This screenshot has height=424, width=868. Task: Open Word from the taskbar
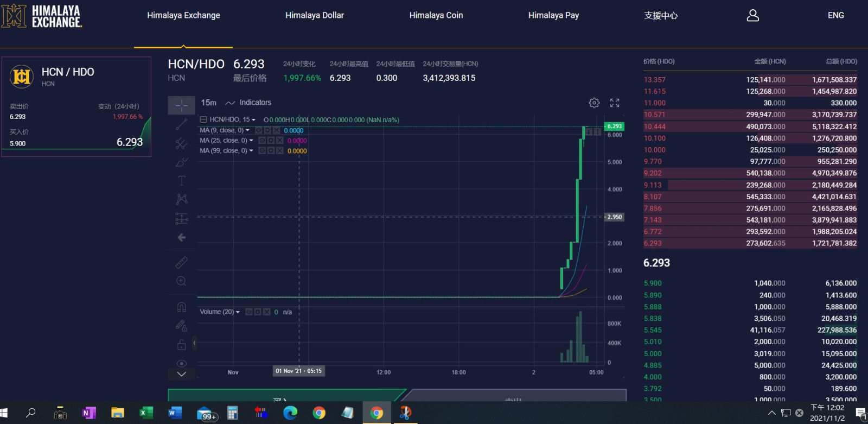[175, 413]
